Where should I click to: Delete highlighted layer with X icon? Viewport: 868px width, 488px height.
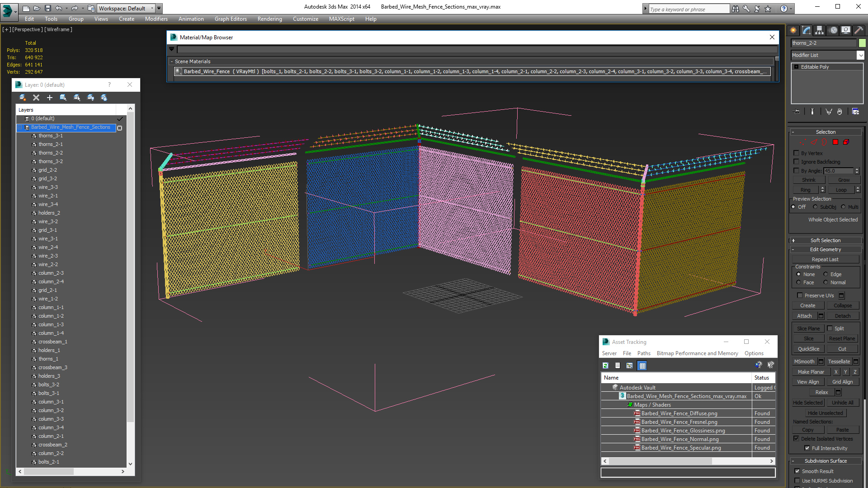point(36,98)
